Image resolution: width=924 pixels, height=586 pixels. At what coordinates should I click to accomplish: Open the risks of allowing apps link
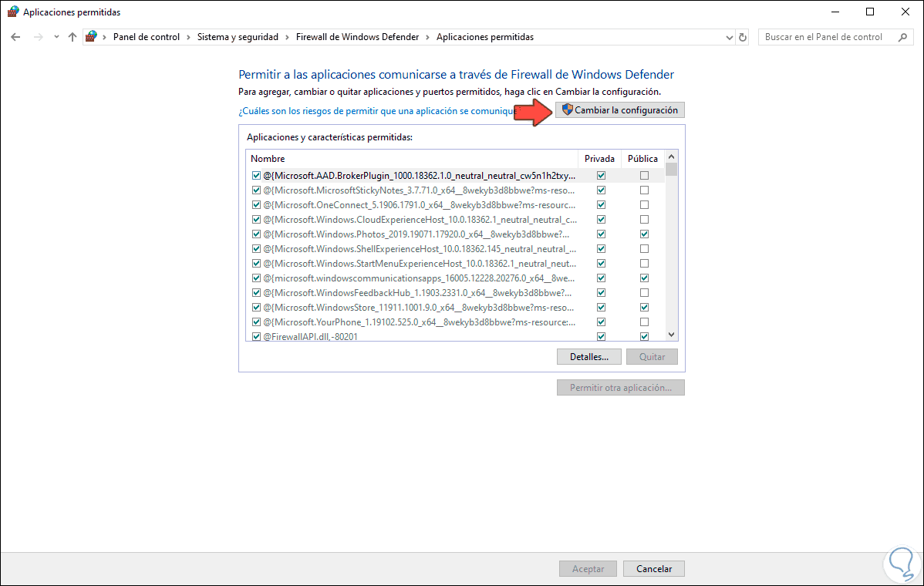[x=377, y=111]
